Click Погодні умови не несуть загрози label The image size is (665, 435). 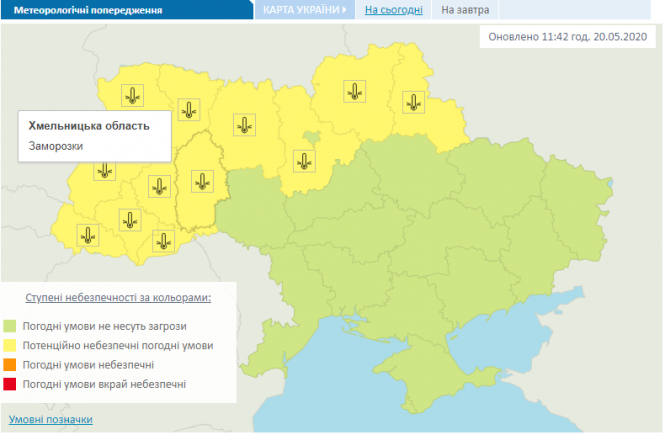pos(104,326)
